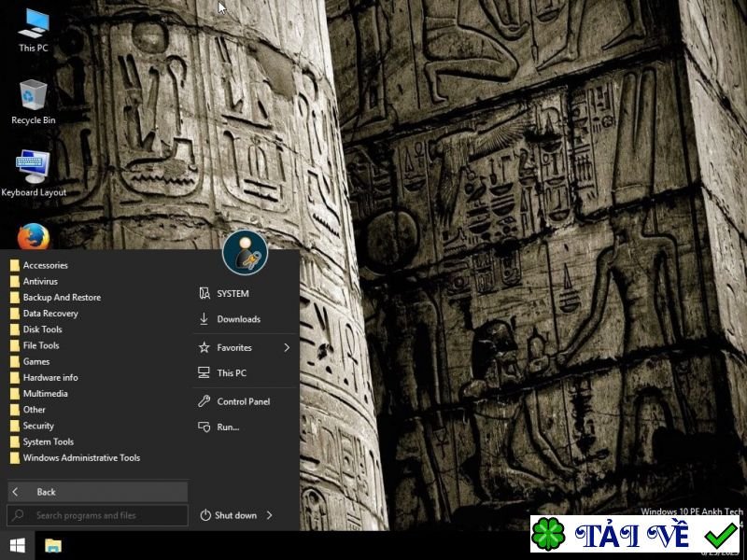Open the System Tools folder
The height and width of the screenshot is (560, 747).
(x=42, y=441)
